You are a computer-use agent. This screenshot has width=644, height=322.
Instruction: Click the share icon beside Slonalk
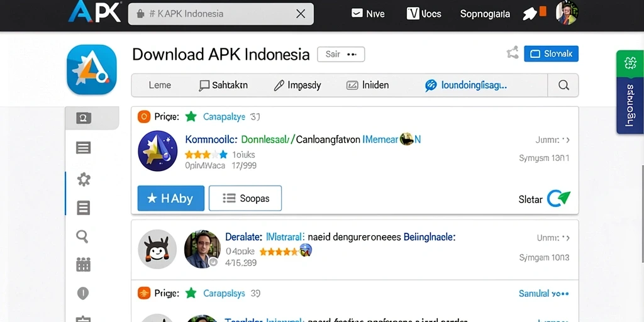tap(512, 54)
